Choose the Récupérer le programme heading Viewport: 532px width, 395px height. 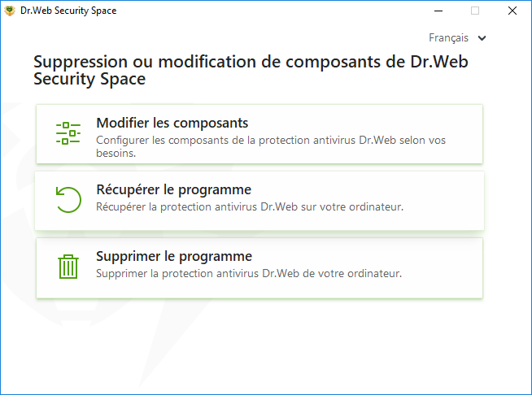pos(174,190)
